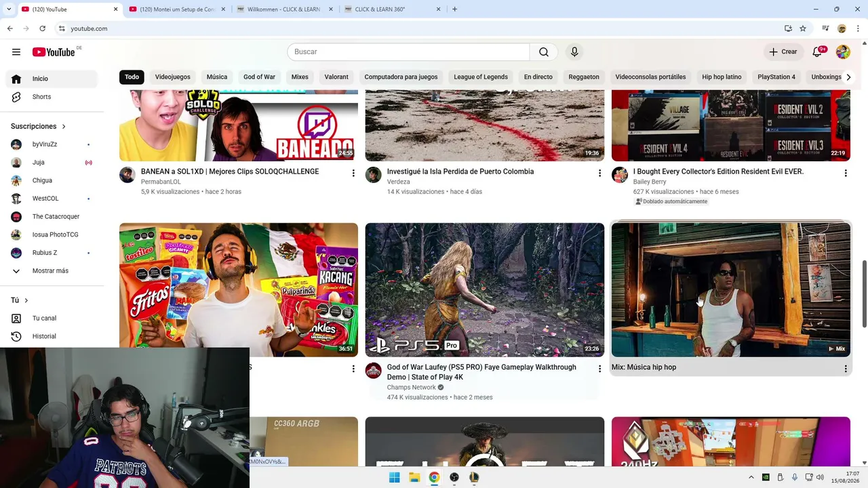Open the PermabanLOL channel avatar
The height and width of the screenshot is (488, 868).
coord(127,175)
